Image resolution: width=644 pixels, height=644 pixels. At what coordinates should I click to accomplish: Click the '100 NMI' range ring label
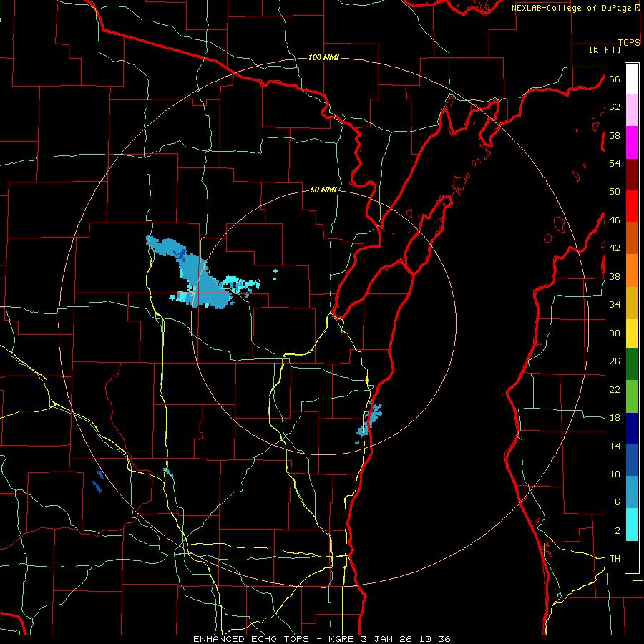[323, 57]
